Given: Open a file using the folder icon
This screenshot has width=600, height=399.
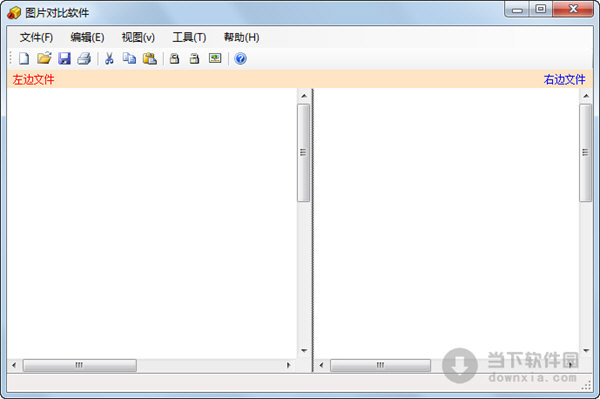Looking at the screenshot, I should point(44,58).
